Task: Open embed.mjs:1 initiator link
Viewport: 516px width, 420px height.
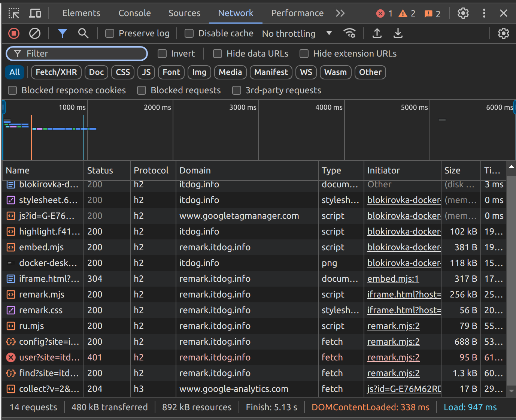Action: click(393, 279)
